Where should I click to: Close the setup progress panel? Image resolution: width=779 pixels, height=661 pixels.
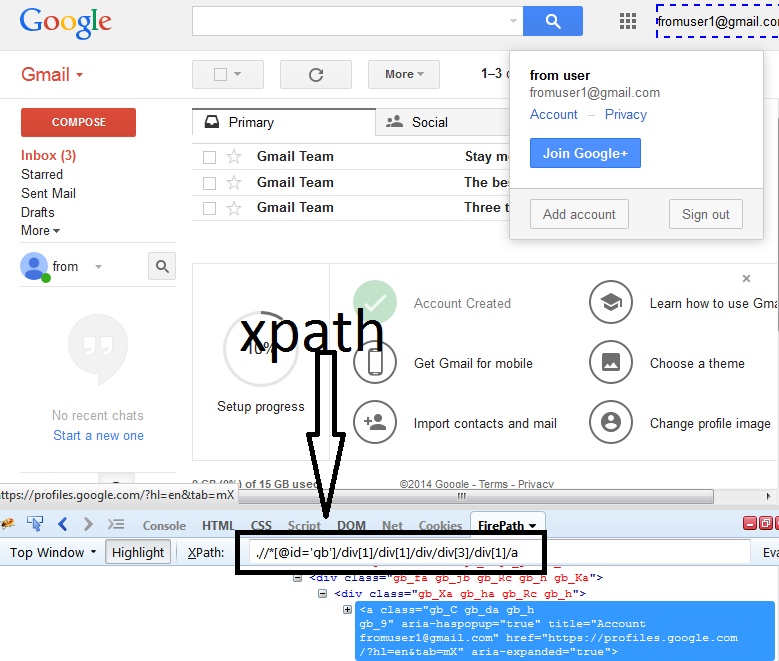746,279
